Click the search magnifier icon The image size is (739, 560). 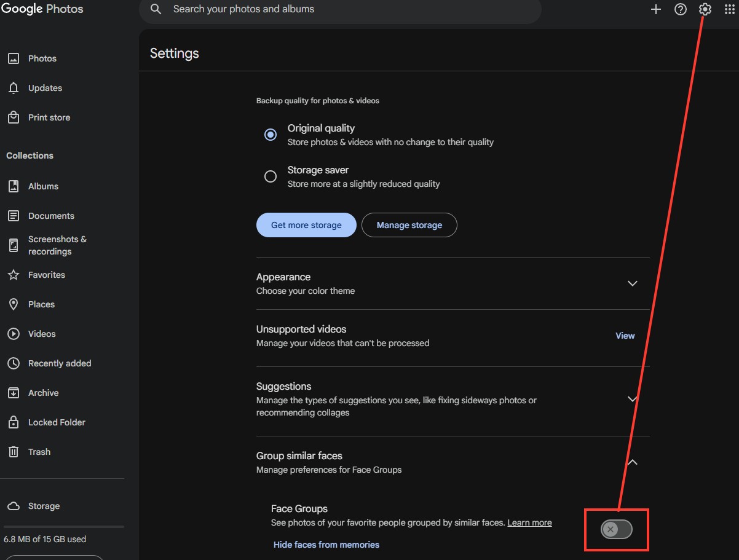click(156, 9)
